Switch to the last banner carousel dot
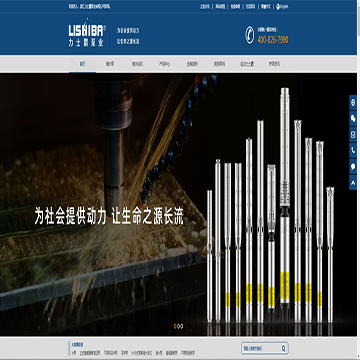This screenshot has width=360, height=360. [181, 326]
